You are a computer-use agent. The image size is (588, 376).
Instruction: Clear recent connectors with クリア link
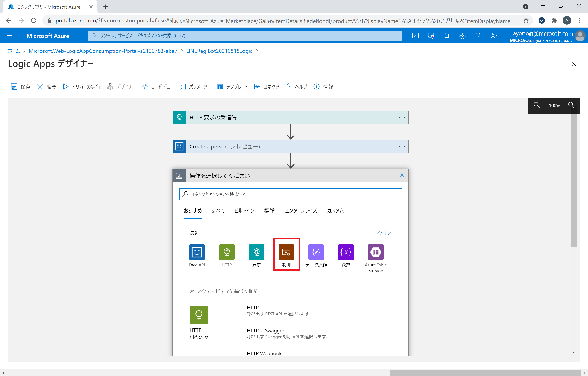coord(384,233)
